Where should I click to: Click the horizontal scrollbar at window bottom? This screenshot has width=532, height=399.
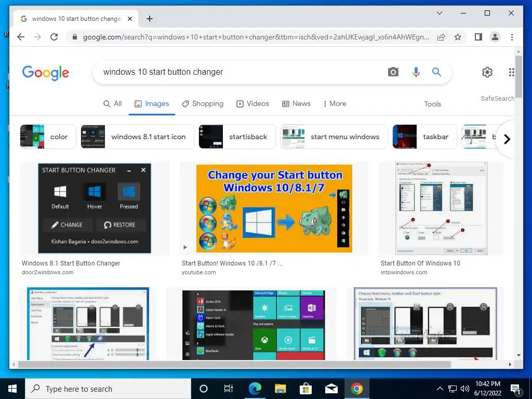click(x=234, y=364)
